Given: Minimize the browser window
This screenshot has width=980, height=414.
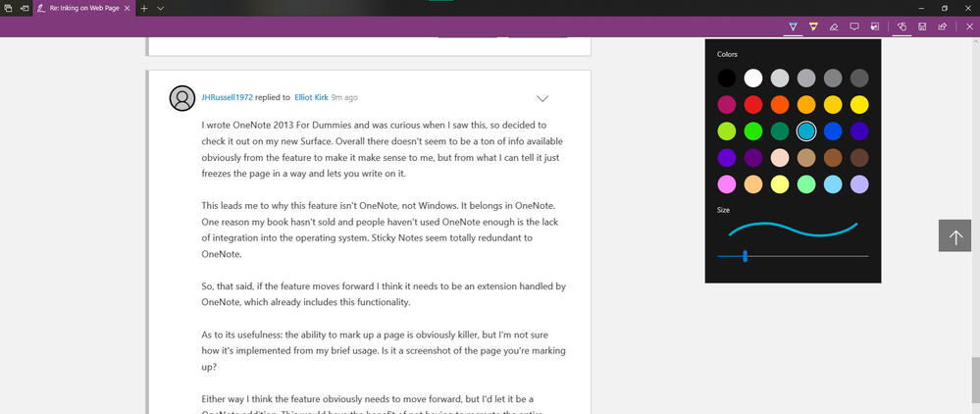Looking at the screenshot, I should click(x=922, y=8).
